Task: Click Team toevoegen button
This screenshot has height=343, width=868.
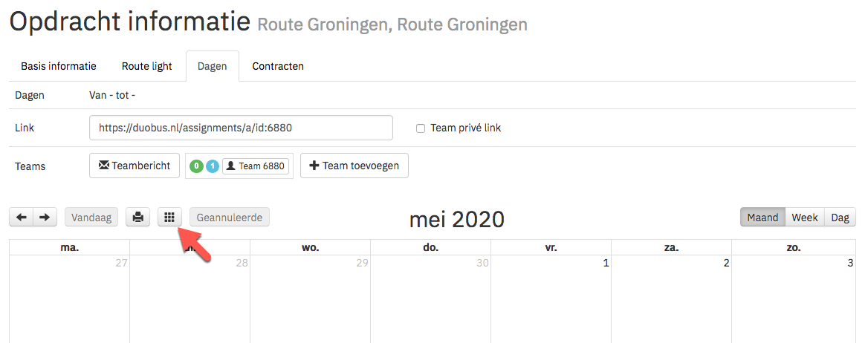Action: [x=354, y=166]
